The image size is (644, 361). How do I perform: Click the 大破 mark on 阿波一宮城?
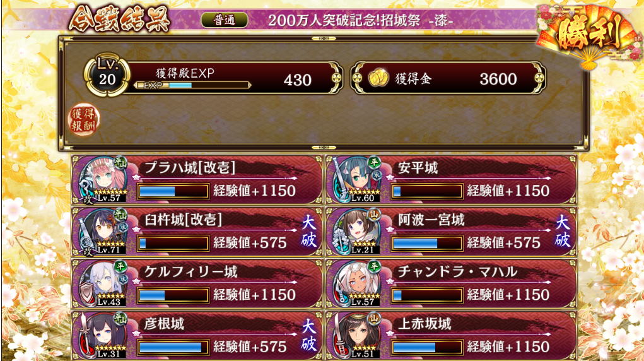click(x=563, y=232)
